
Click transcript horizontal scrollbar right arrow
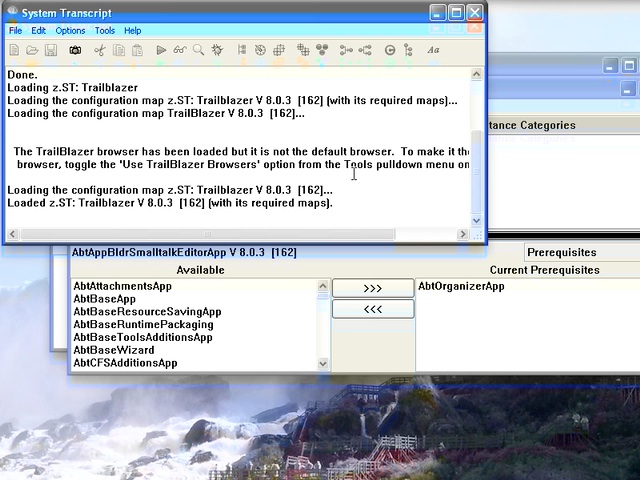(x=462, y=234)
